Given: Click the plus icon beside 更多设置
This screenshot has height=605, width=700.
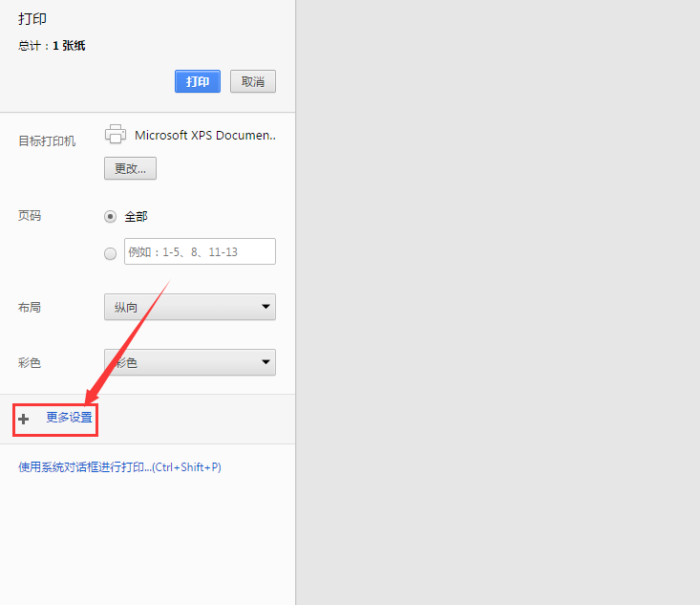Looking at the screenshot, I should tap(24, 419).
